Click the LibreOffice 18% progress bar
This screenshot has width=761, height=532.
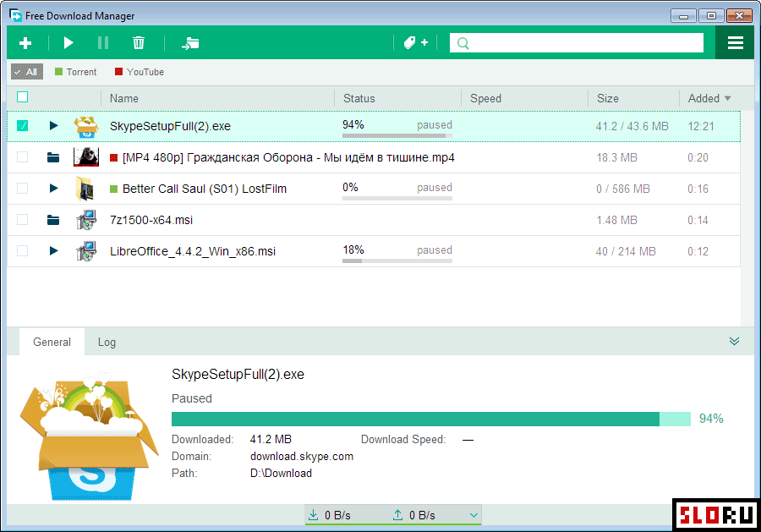(397, 261)
